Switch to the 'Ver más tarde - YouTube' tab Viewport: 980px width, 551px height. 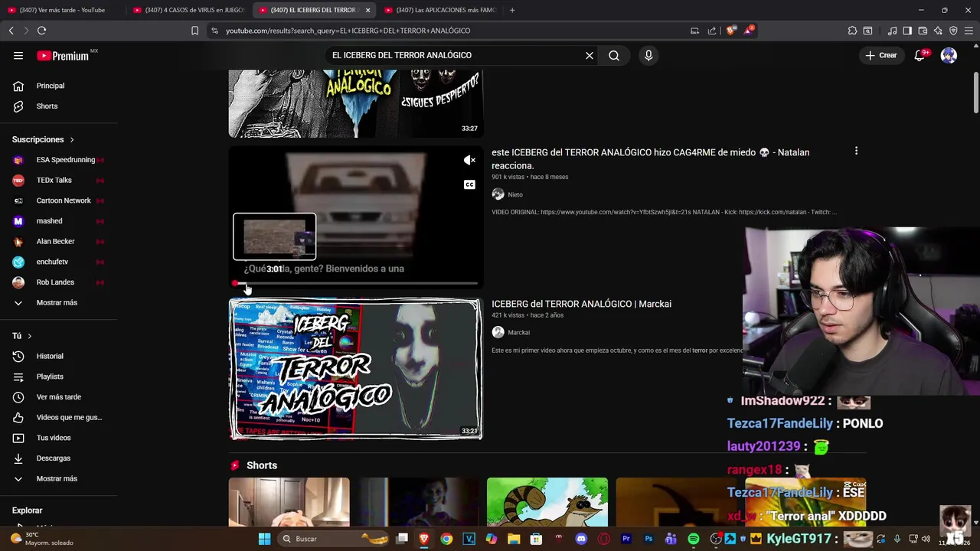pyautogui.click(x=62, y=10)
